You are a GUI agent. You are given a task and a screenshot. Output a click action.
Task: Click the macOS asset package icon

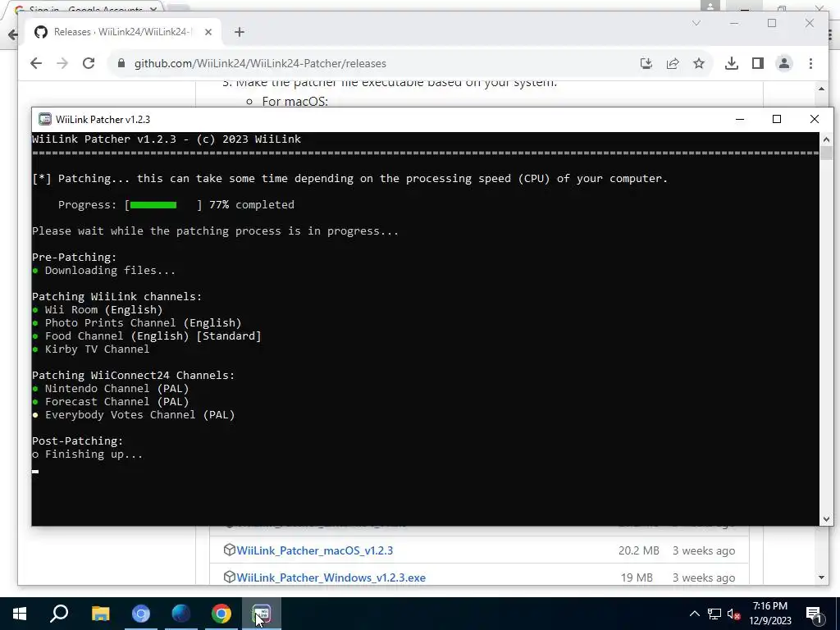230,550
